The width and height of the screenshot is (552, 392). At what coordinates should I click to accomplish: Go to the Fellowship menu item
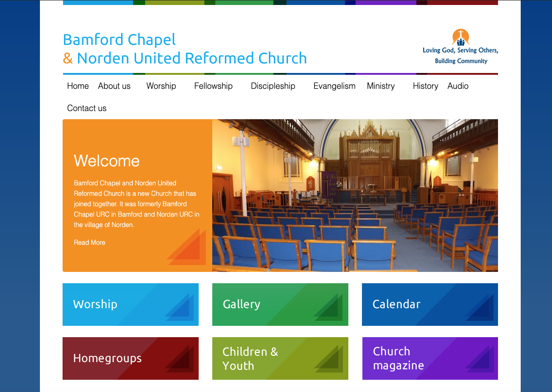tap(213, 86)
